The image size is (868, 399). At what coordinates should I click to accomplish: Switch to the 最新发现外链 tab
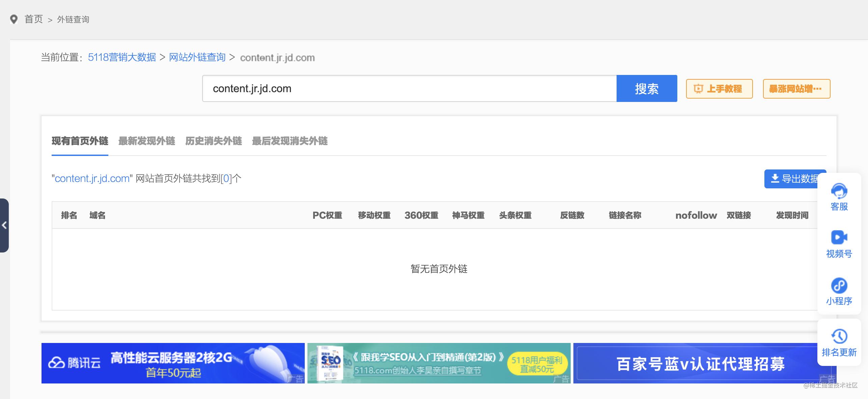tap(146, 142)
